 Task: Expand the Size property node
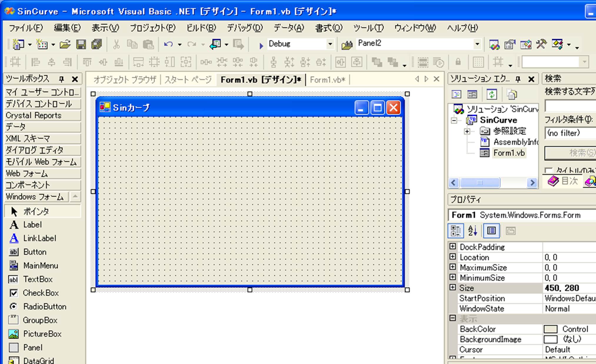(453, 288)
